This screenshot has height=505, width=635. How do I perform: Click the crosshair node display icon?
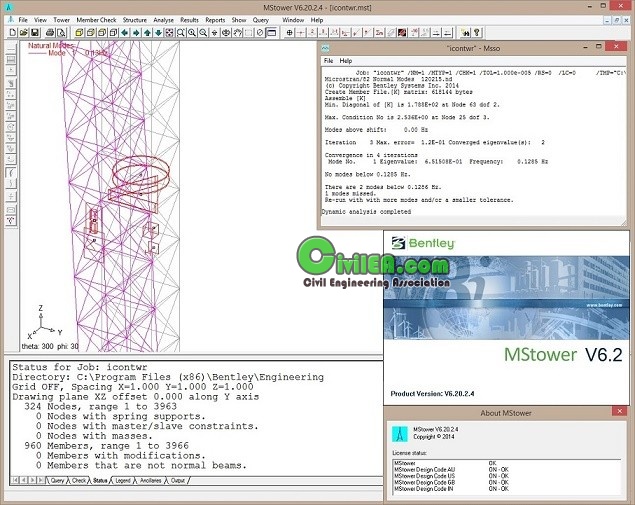[x=289, y=33]
